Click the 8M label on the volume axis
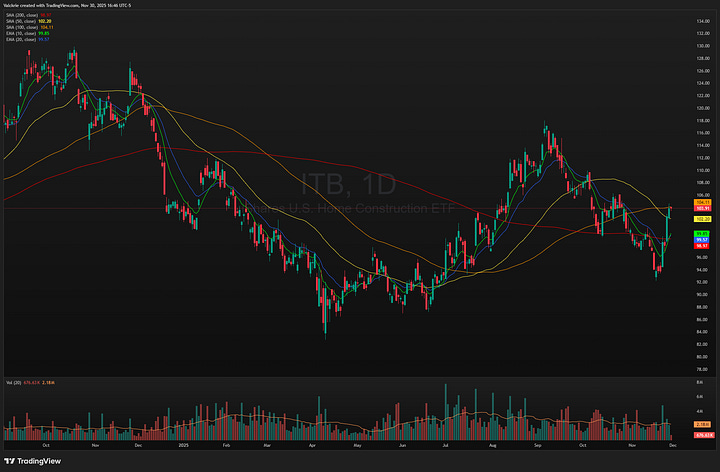 [x=699, y=382]
